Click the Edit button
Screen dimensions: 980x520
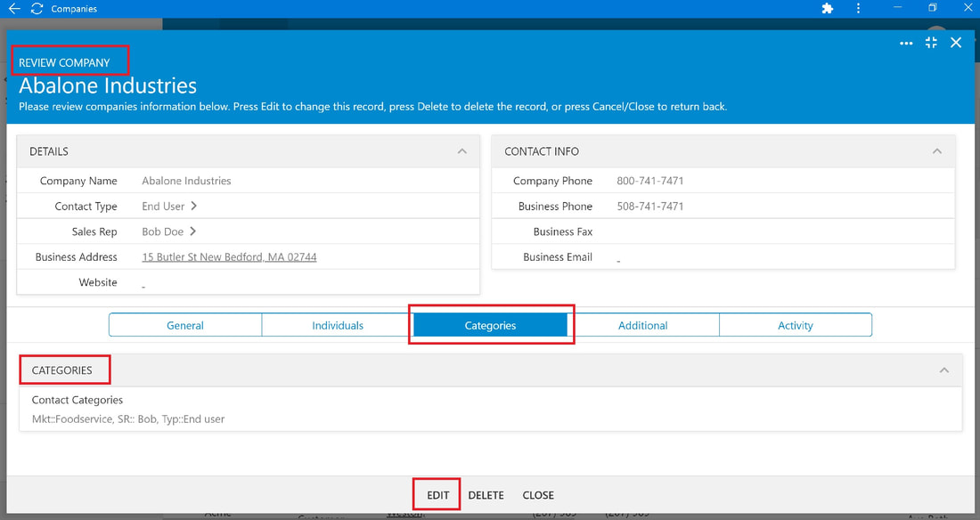438,495
